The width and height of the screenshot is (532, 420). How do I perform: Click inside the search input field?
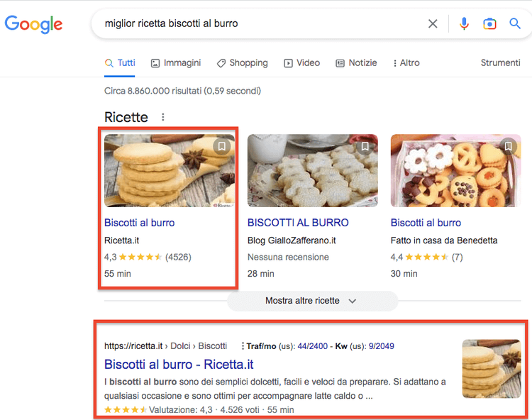click(x=261, y=23)
